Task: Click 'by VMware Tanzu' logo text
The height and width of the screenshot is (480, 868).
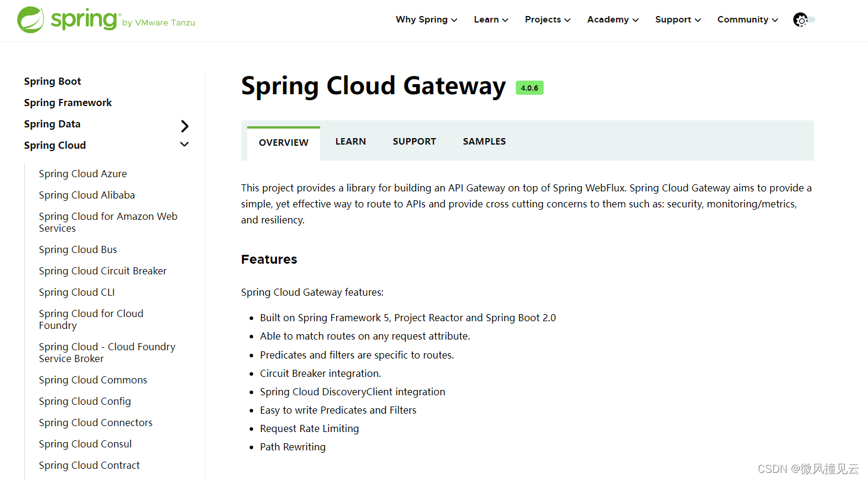Action: (158, 23)
